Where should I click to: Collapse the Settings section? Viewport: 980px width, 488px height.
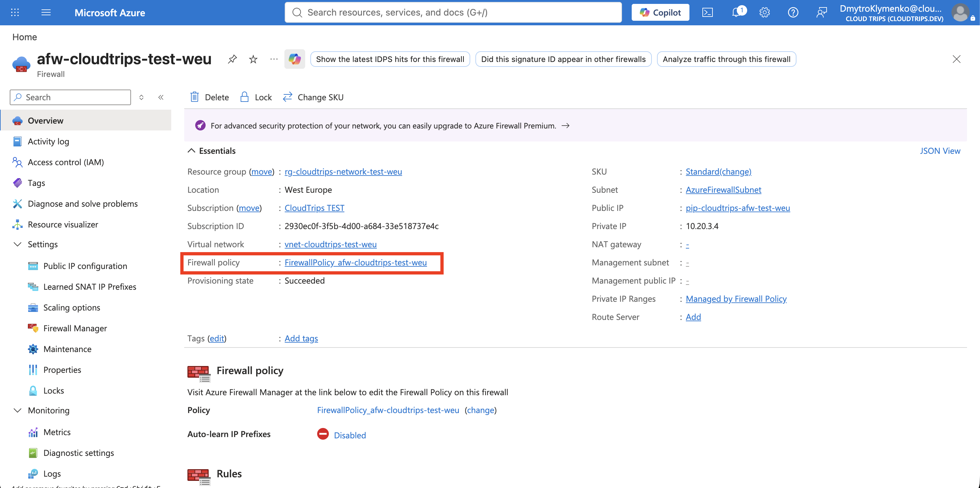pyautogui.click(x=18, y=244)
